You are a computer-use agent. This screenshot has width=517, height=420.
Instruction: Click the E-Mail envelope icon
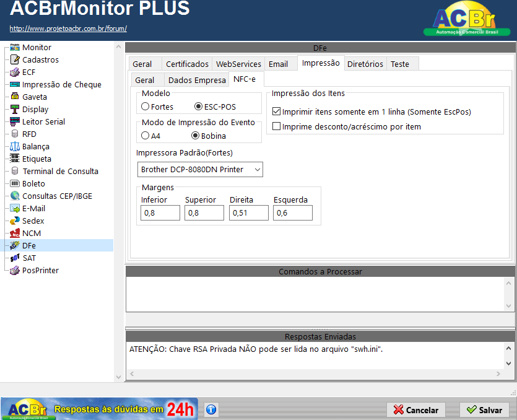[x=15, y=208]
